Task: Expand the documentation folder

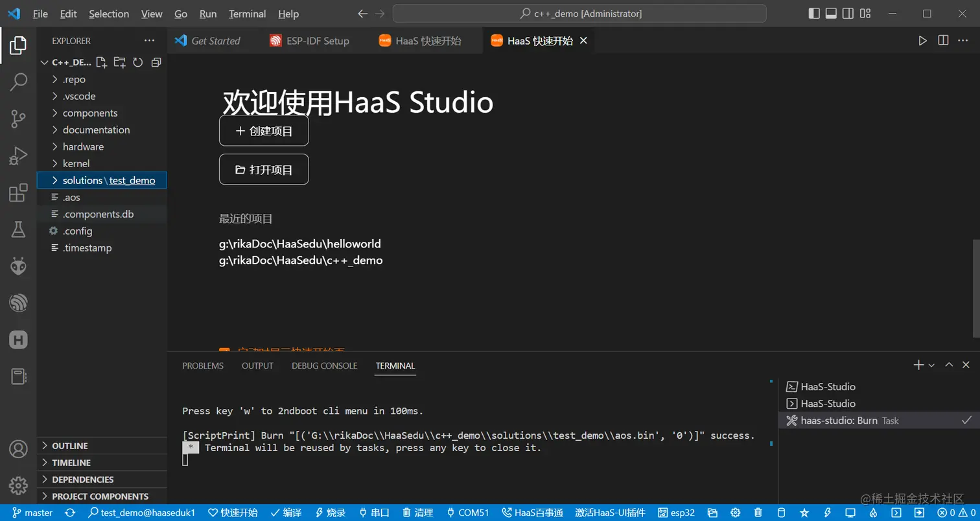Action: tap(102, 130)
